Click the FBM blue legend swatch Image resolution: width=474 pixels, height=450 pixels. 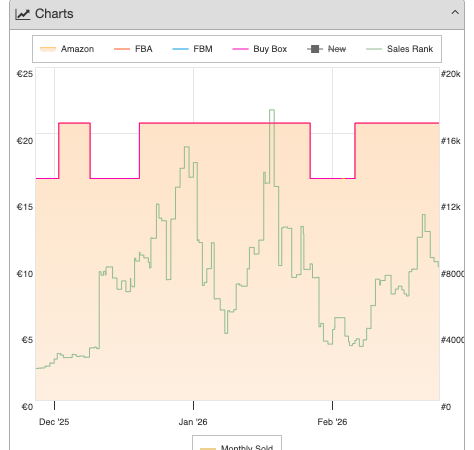[180, 49]
